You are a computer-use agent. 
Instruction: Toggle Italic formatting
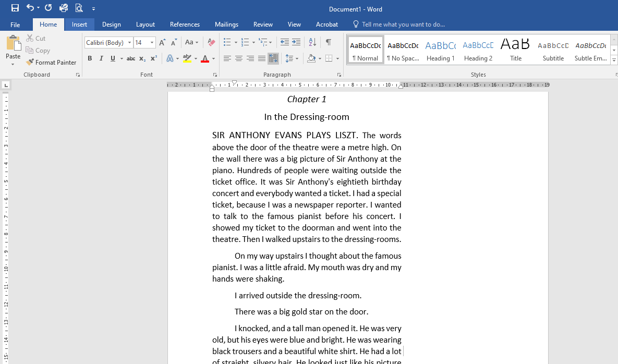click(x=101, y=58)
